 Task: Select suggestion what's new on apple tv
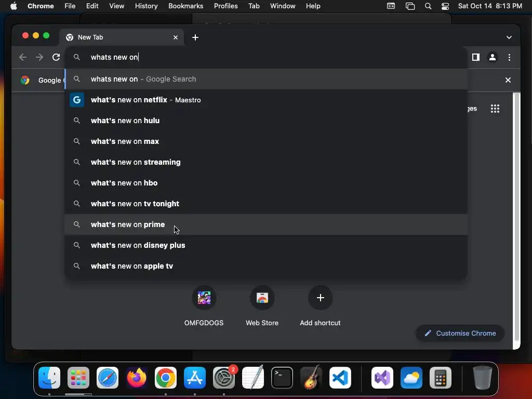click(x=266, y=266)
